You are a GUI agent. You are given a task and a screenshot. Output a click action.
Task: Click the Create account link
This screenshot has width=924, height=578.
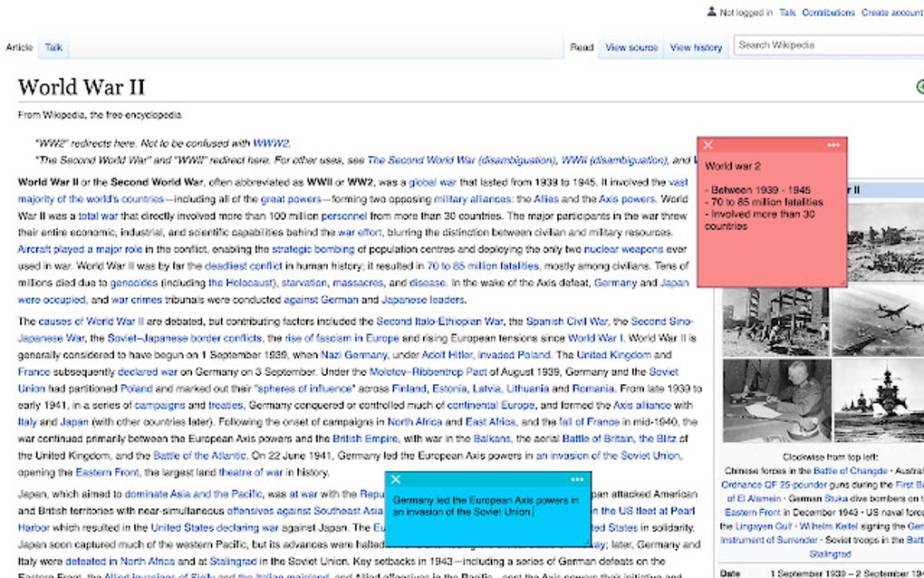(891, 13)
